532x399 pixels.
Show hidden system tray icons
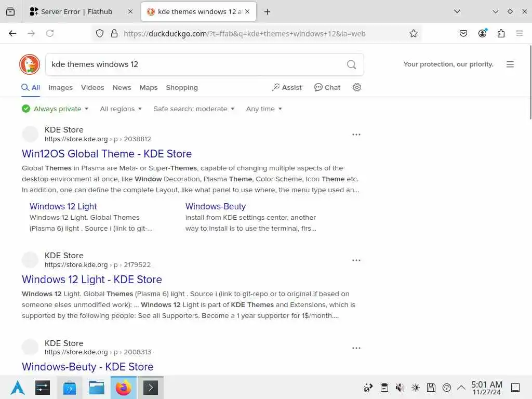click(461, 388)
